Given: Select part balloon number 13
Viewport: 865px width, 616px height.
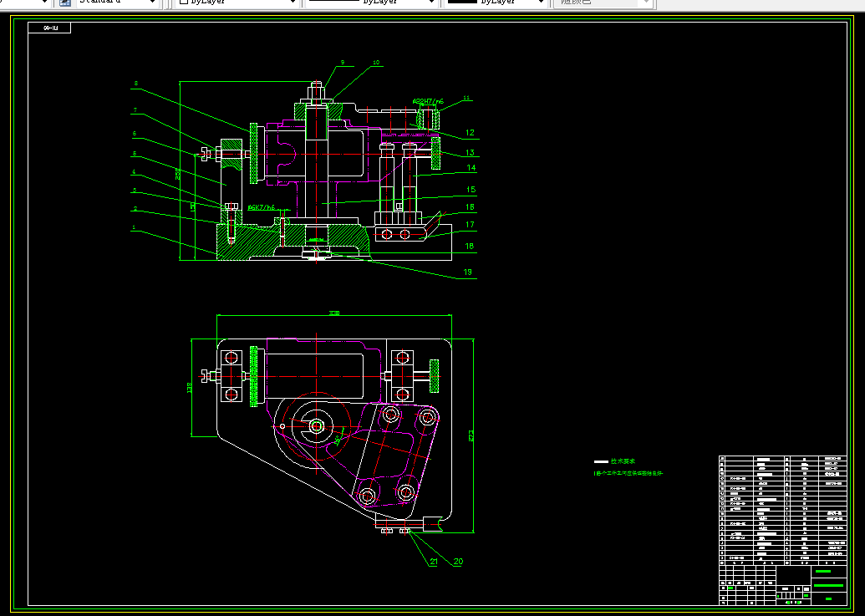Looking at the screenshot, I should tap(470, 153).
